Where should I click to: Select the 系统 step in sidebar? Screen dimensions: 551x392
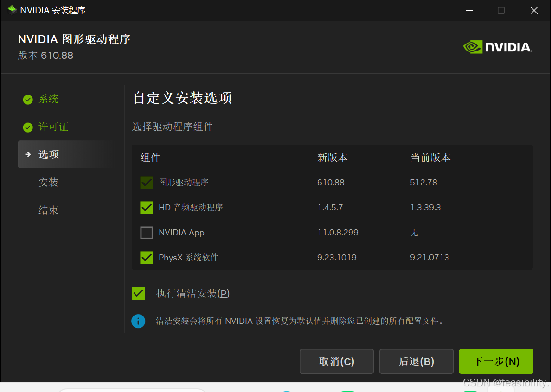48,99
